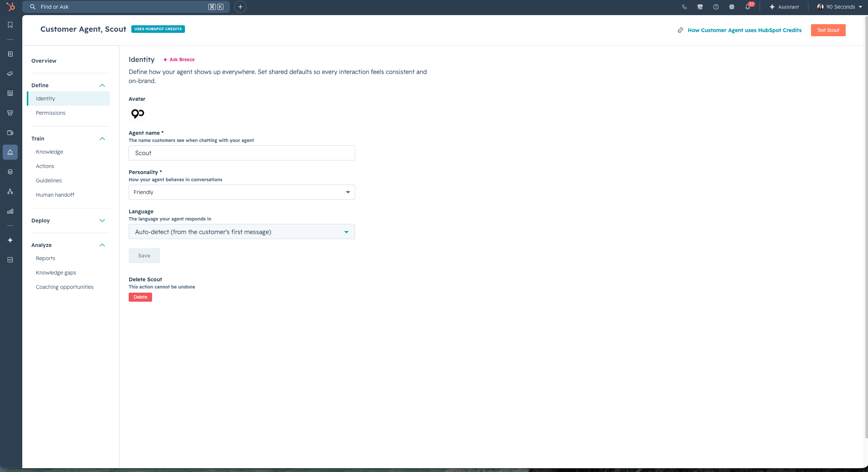Open the Marketplace icon in top bar
Screen dimensions: 868x472
[x=700, y=7]
